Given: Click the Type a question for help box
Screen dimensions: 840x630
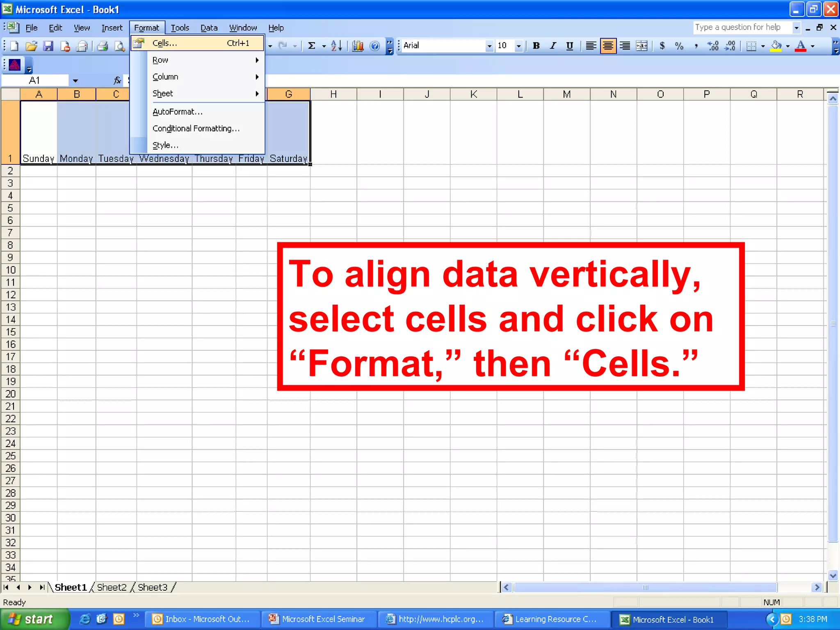Looking at the screenshot, I should (x=742, y=27).
